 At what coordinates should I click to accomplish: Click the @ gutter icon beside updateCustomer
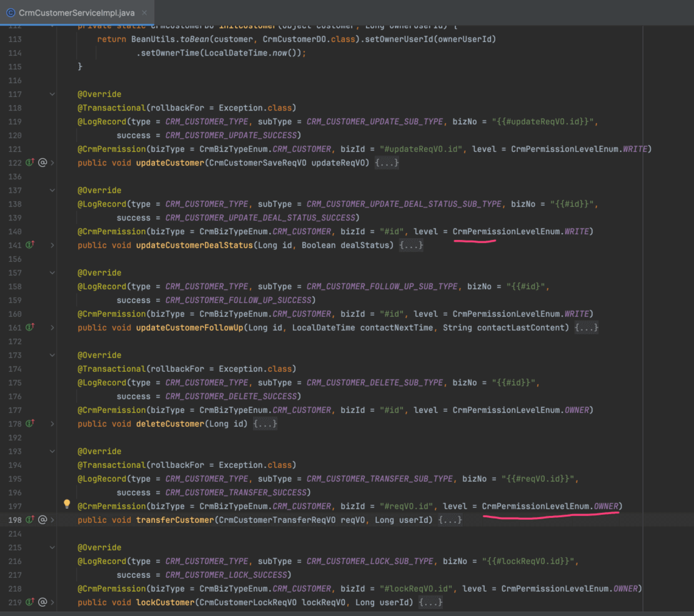42,163
